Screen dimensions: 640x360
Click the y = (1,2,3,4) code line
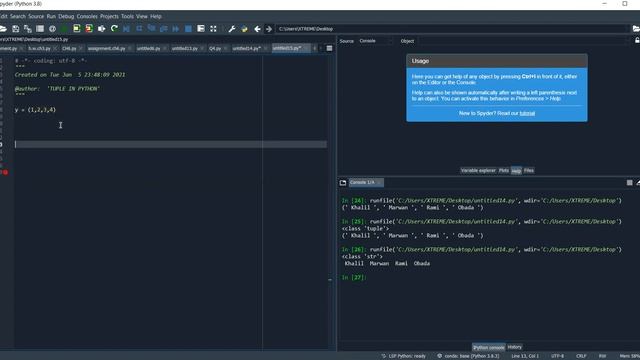35,110
